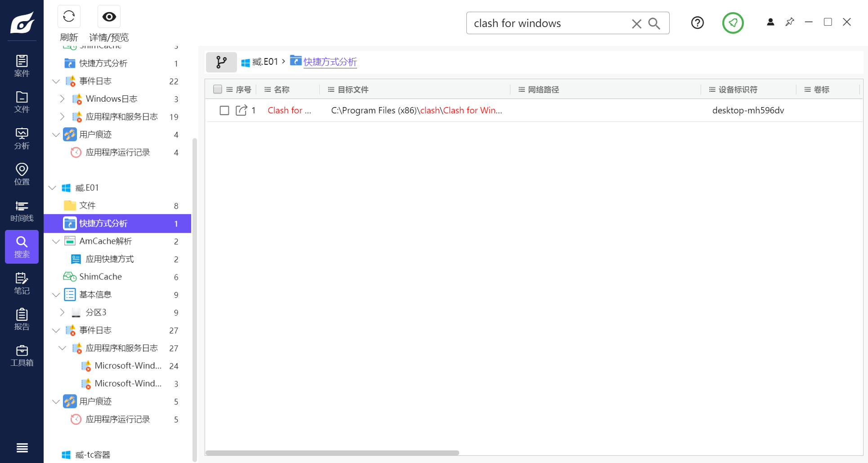Click column menu icon beside 名称 header
The width and height of the screenshot is (868, 463).
(268, 90)
